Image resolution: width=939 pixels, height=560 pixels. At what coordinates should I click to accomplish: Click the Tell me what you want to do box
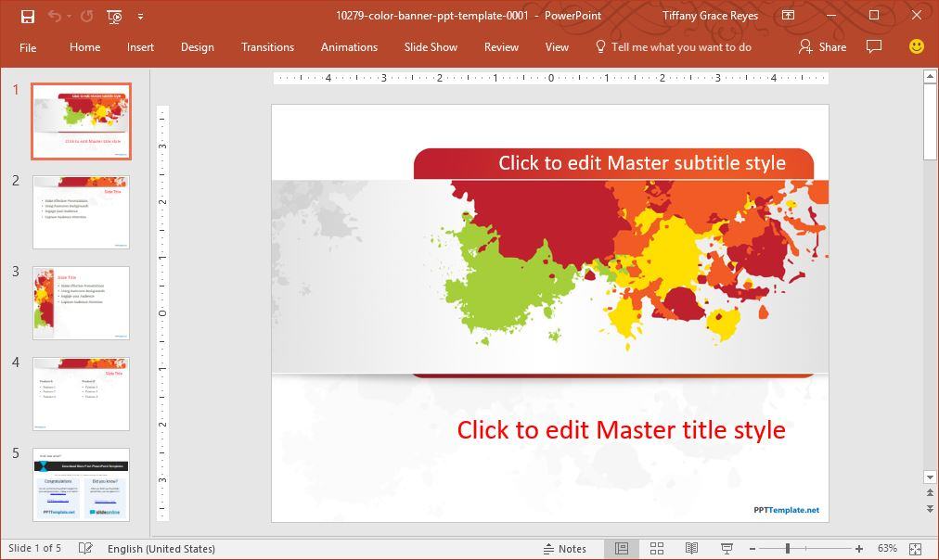[681, 47]
